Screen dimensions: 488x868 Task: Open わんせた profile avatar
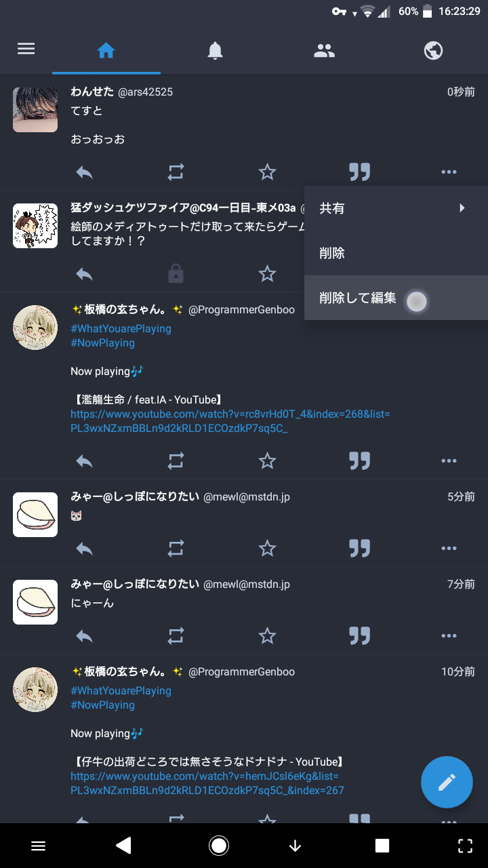[x=35, y=110]
